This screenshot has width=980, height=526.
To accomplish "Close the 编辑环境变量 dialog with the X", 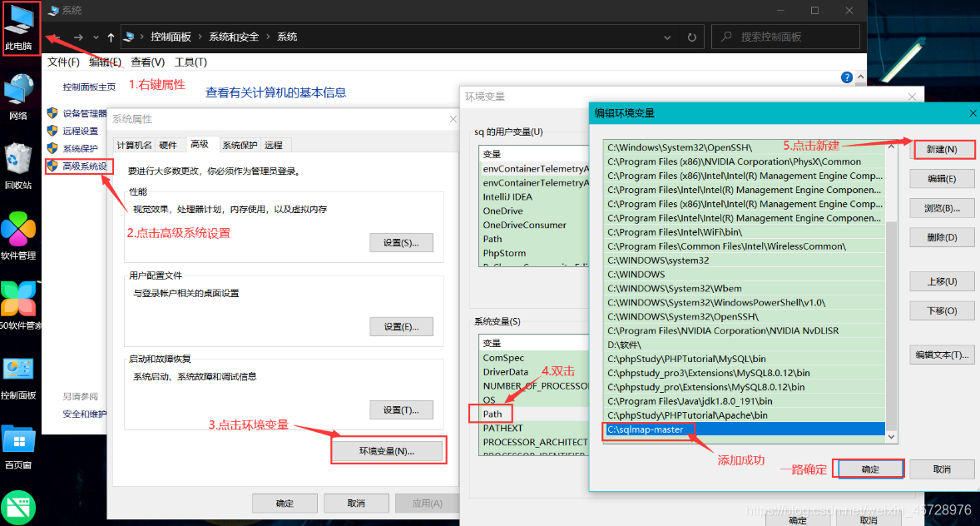I will coord(973,113).
